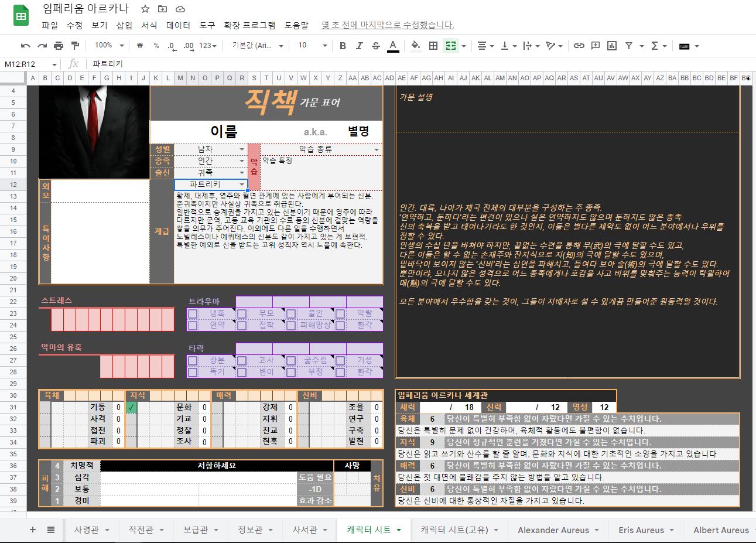This screenshot has height=543, width=756.
Task: Open the fill color paint bucket
Action: click(415, 46)
